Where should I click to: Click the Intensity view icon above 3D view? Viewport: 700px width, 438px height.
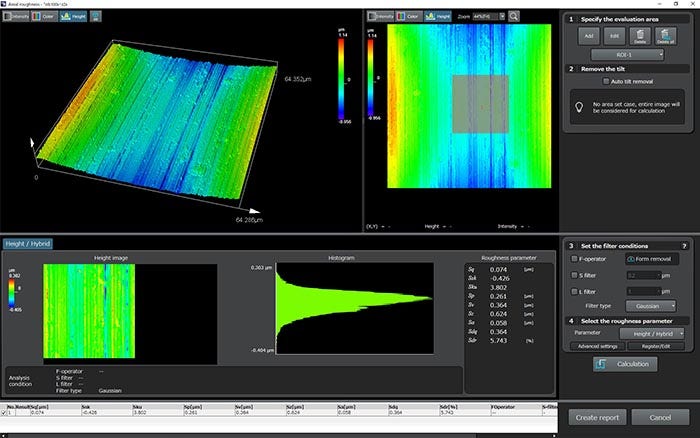click(18, 17)
